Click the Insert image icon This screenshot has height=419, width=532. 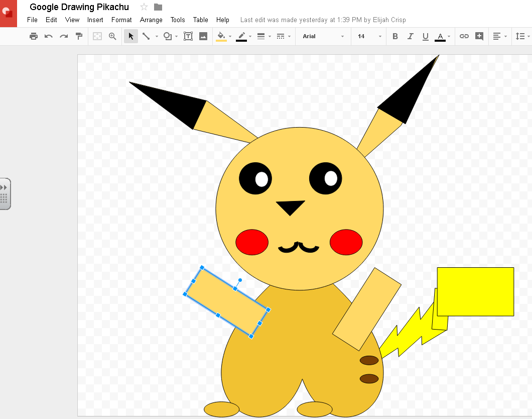203,36
